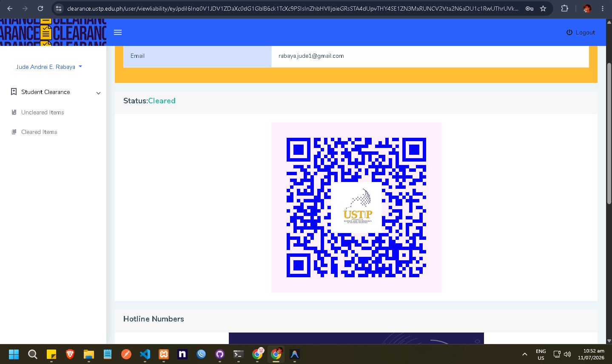Go back to the previous page

(10, 9)
